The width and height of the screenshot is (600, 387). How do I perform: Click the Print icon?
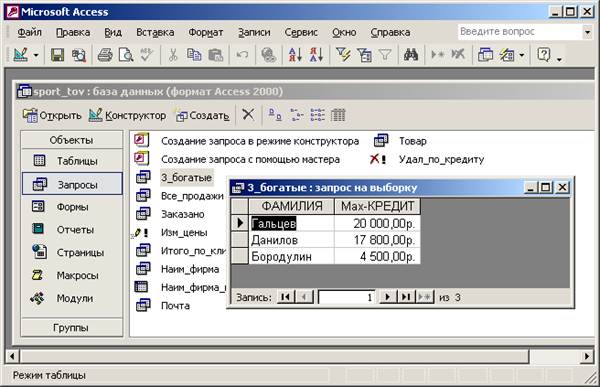105,55
